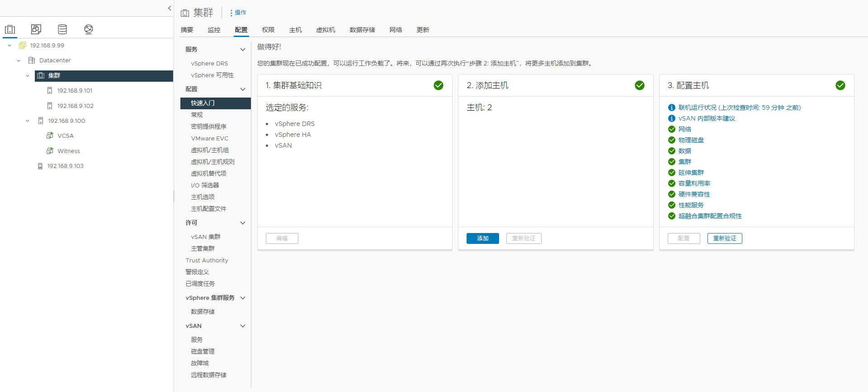Viewport: 868px width, 392px height.
Task: Switch to the 数据存储 tab
Action: tap(362, 30)
